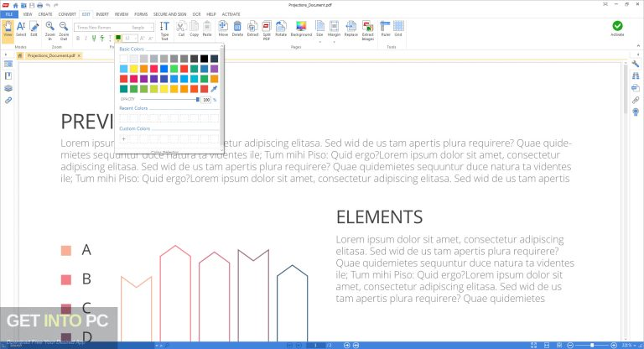Viewport: 644px width, 349px height.
Task: Click the home icon in quick access bar
Action: tap(16, 5)
